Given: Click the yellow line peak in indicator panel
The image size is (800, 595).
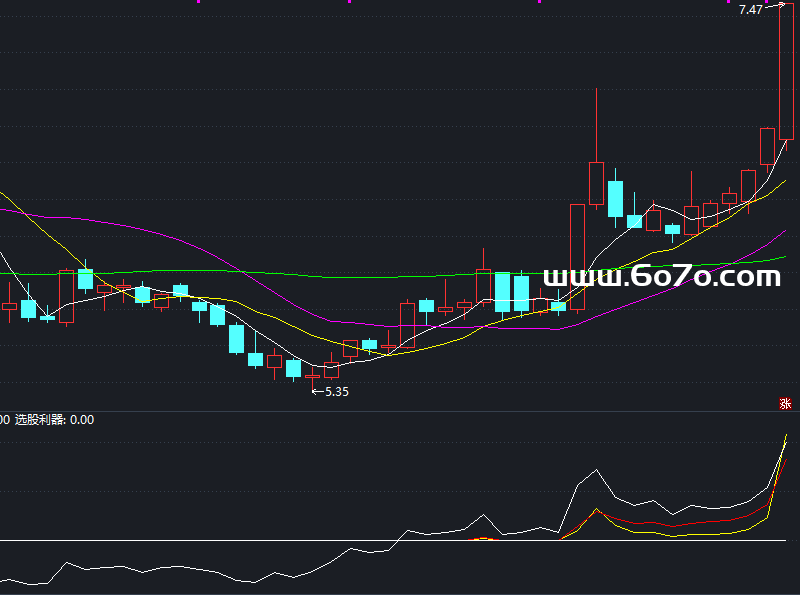Looking at the screenshot, I should pyautogui.click(x=786, y=435).
